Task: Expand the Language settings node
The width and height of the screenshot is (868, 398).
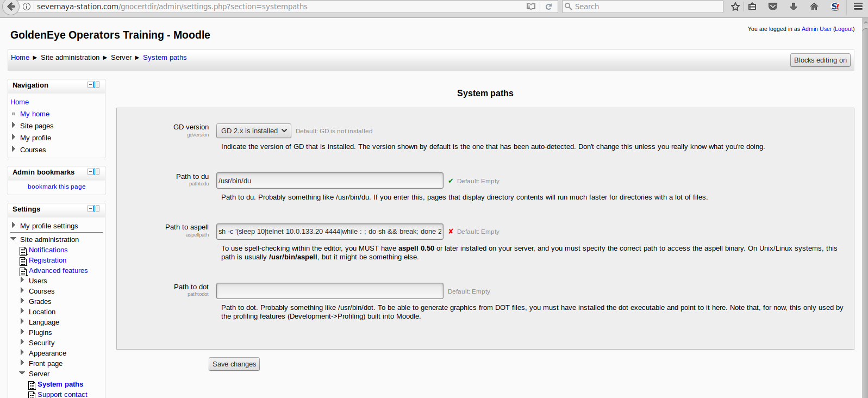Action: coord(22,322)
